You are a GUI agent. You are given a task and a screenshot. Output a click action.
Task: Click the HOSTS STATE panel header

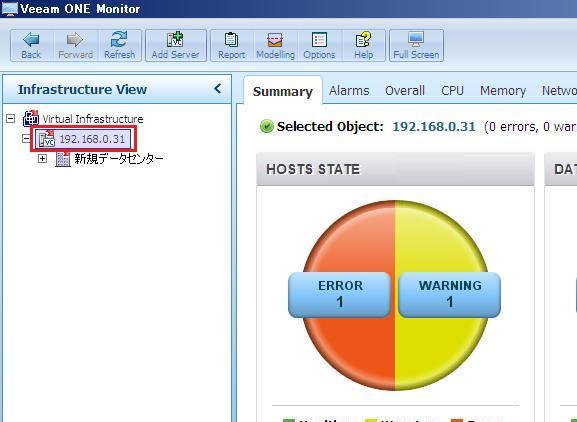[x=395, y=169]
